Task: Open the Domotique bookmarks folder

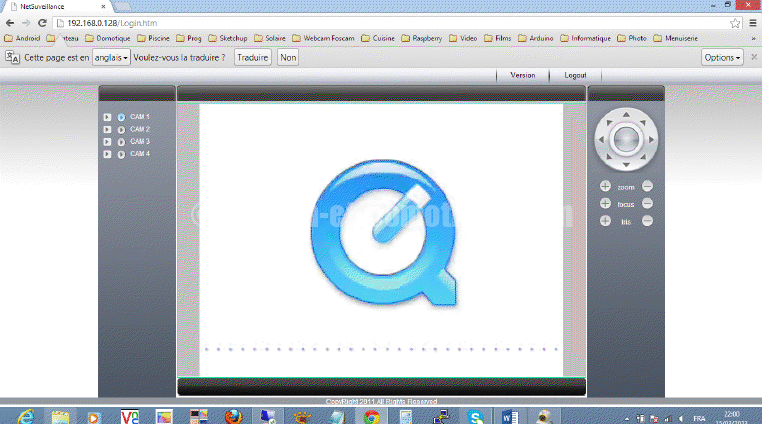Action: 108,38
